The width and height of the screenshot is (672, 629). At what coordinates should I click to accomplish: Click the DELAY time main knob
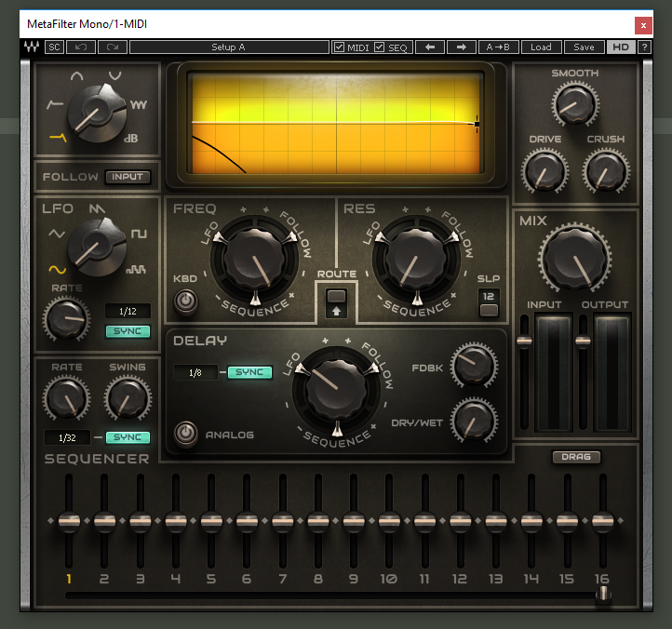click(x=336, y=390)
